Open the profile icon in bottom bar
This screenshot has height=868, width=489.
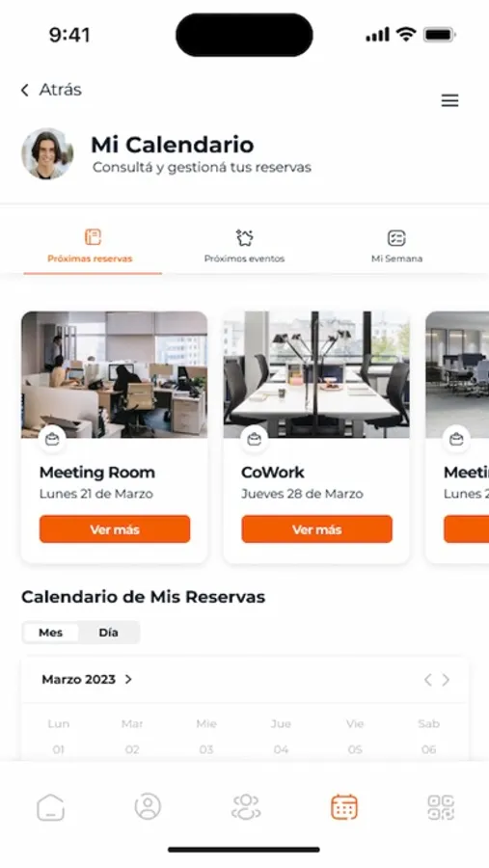148,806
